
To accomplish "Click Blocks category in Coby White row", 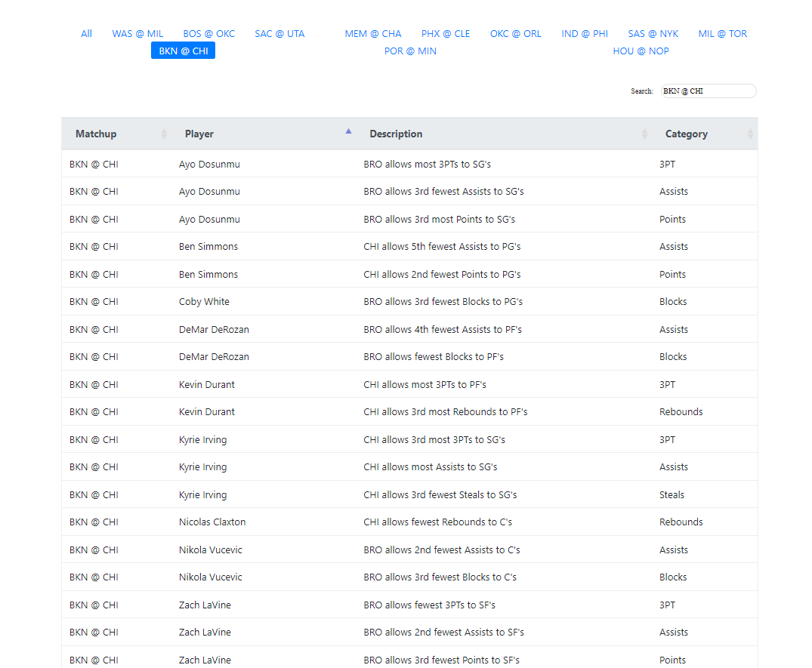I will 673,302.
